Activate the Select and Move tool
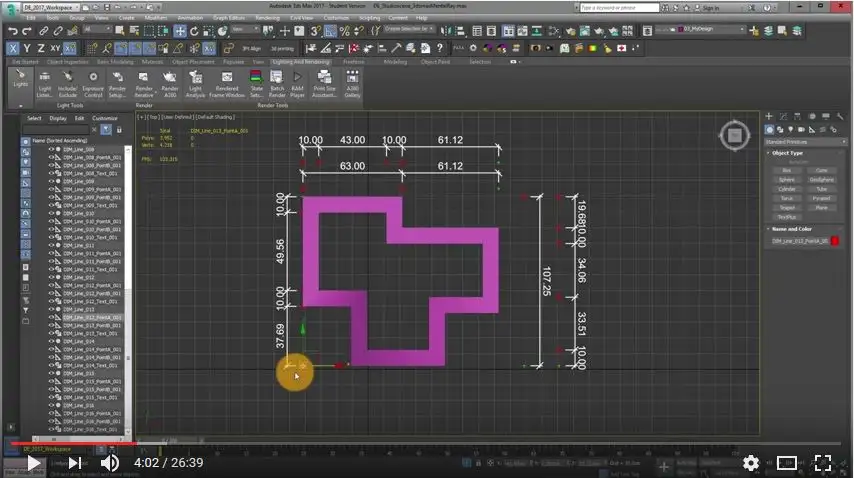Screen dimensions: 854x478 [180, 31]
